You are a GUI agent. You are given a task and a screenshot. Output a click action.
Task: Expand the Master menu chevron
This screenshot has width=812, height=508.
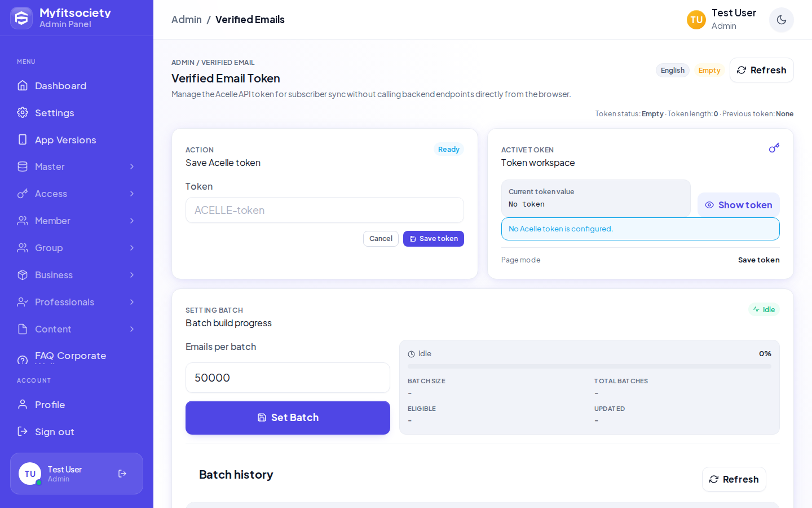(132, 167)
